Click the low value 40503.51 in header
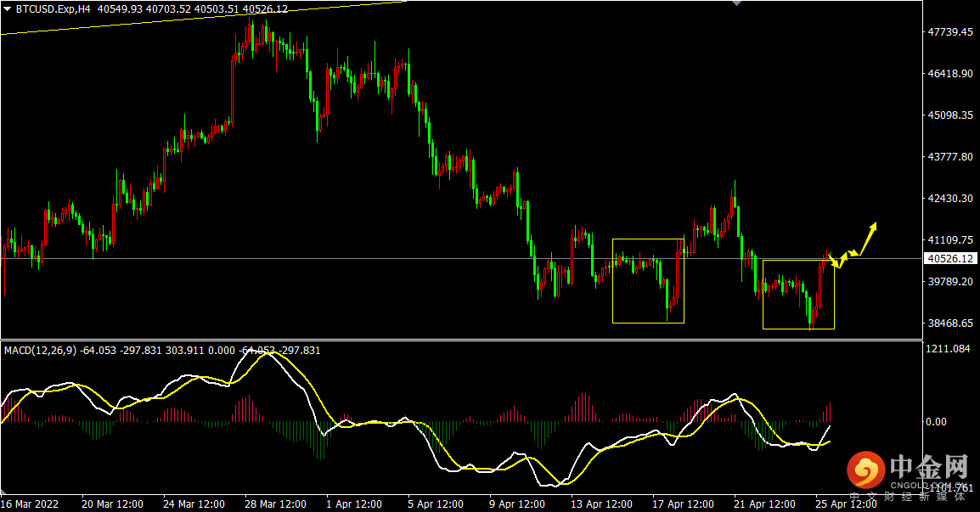 pyautogui.click(x=217, y=9)
